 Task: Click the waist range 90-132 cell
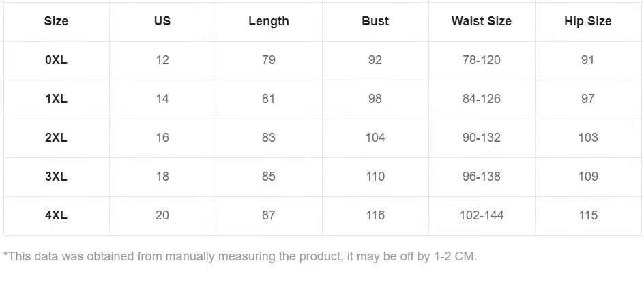[481, 138]
